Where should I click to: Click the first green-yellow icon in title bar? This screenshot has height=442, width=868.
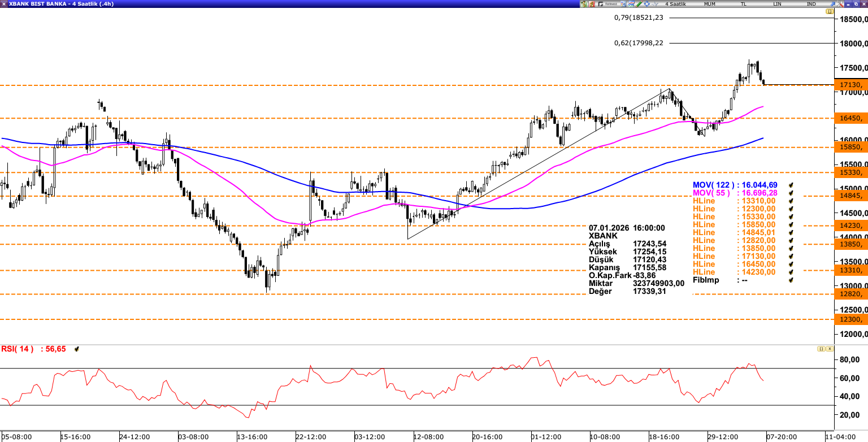(x=584, y=4)
